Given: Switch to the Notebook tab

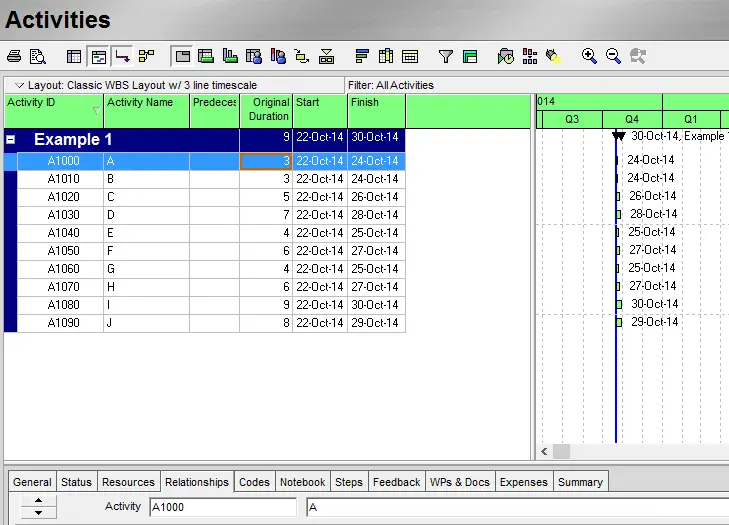Looking at the screenshot, I should (x=303, y=482).
